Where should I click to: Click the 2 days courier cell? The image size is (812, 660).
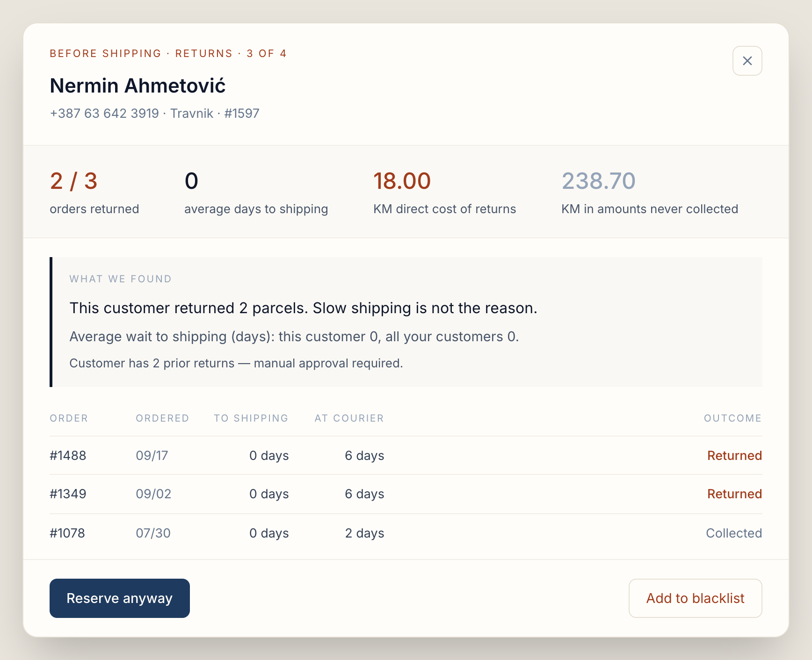[364, 533]
